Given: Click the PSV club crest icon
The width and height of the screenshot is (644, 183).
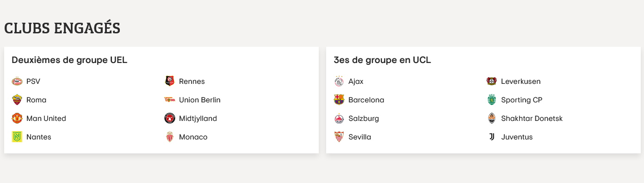Looking at the screenshot, I should coord(17,82).
